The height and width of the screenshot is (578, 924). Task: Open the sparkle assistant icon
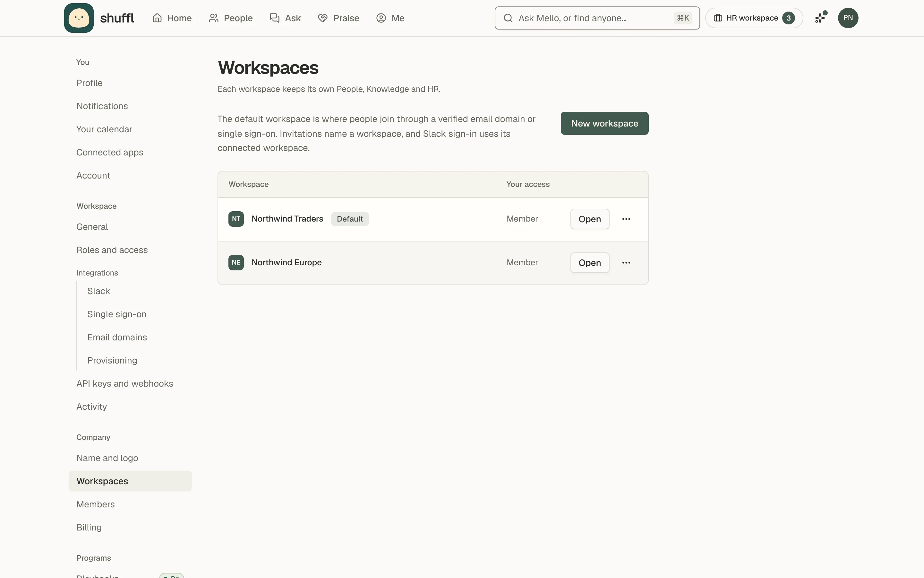pyautogui.click(x=820, y=18)
